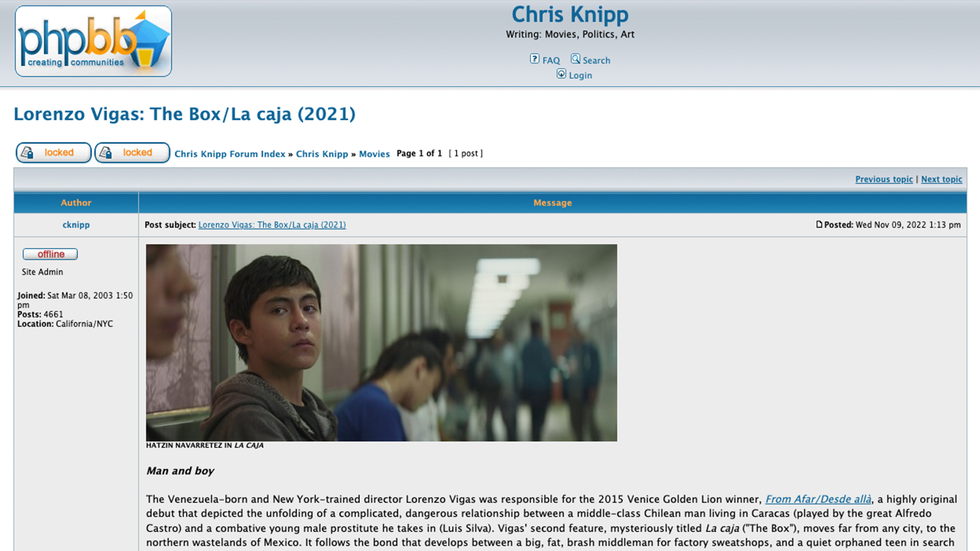The height and width of the screenshot is (551, 980).
Task: Click the post subject link
Action: click(x=272, y=224)
